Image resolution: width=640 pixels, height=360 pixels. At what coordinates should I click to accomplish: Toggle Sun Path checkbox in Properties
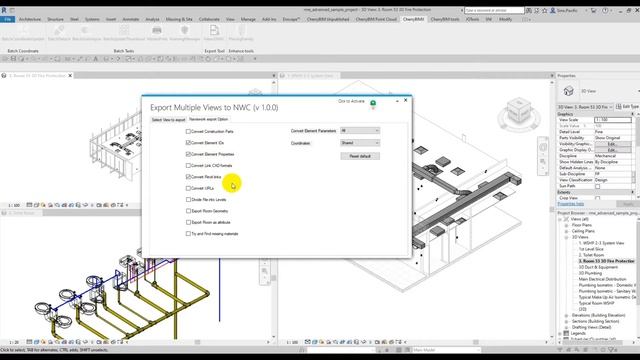tap(598, 186)
